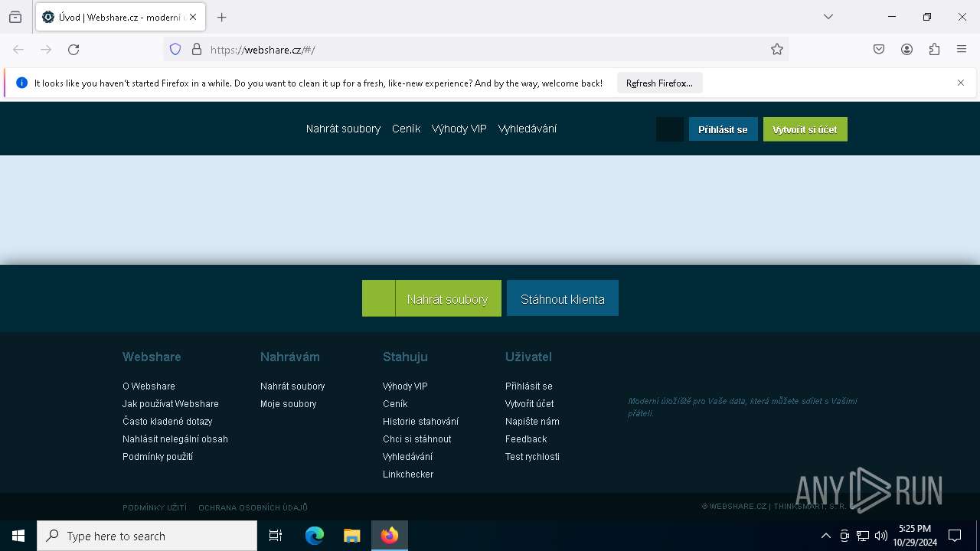Open Výhody VIP footer link
This screenshot has height=551, width=980.
pos(405,386)
